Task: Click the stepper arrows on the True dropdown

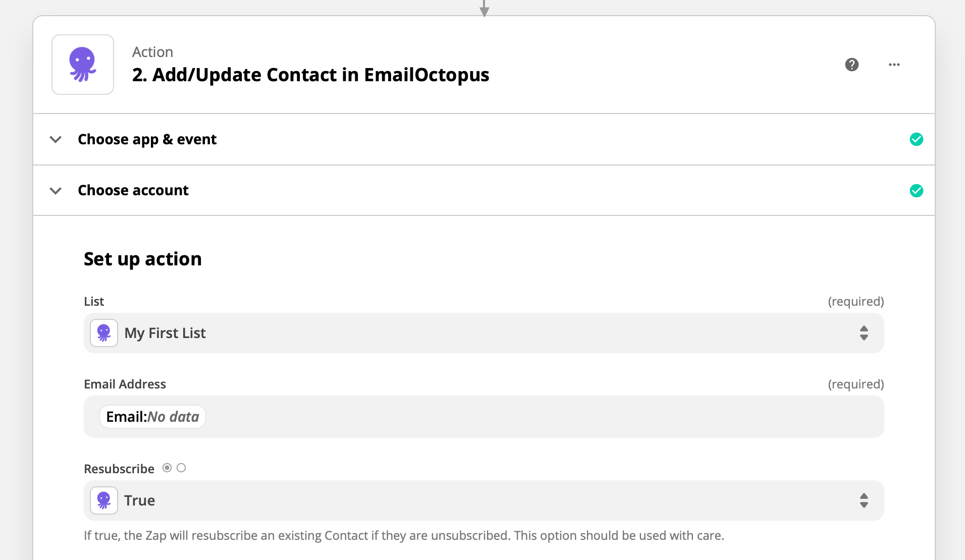Action: click(x=864, y=500)
